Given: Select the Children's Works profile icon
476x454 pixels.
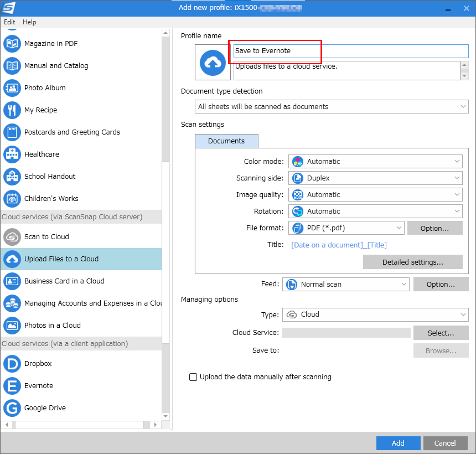Looking at the screenshot, I should [x=12, y=199].
